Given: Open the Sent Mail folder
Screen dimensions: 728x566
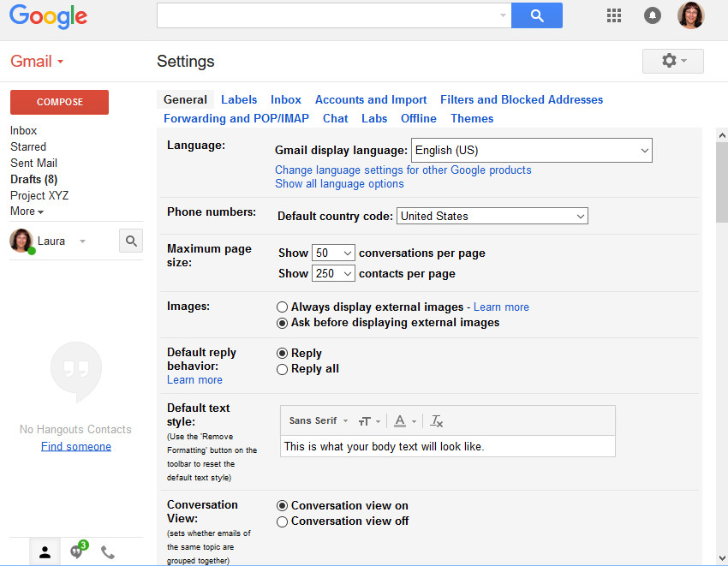Looking at the screenshot, I should (x=34, y=163).
